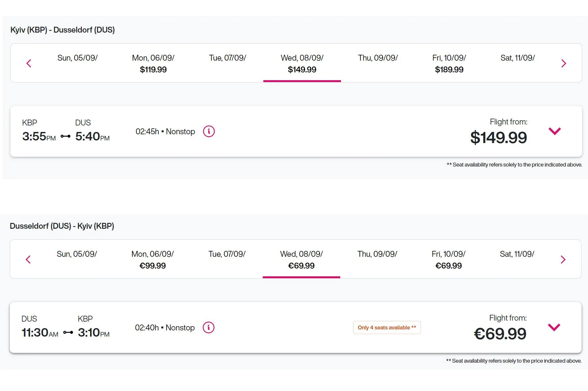Choose Mon, 06/09 return date at €99.99
This screenshot has width=588, height=391.
[153, 260]
